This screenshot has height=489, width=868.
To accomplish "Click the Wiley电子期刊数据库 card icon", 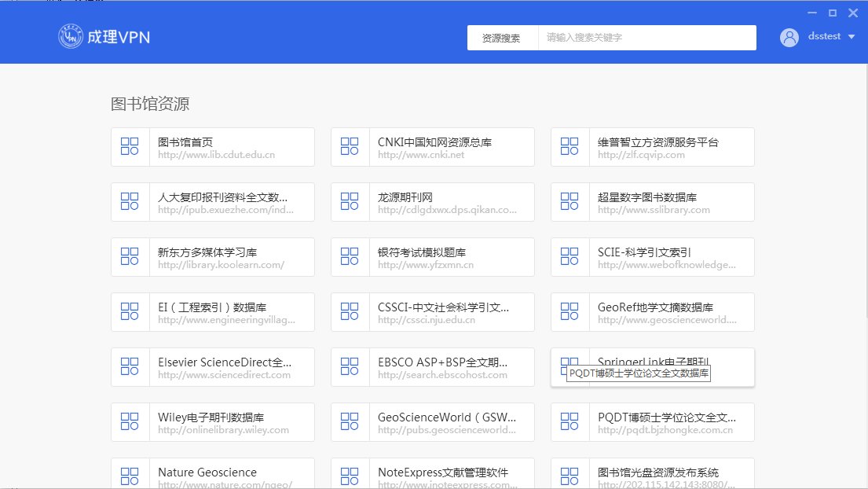I will [x=130, y=421].
